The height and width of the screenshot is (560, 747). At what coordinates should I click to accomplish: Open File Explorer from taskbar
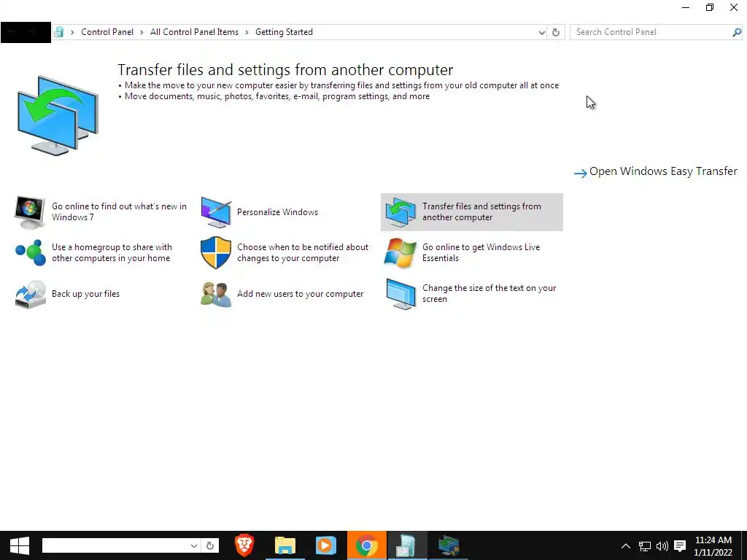click(x=285, y=545)
